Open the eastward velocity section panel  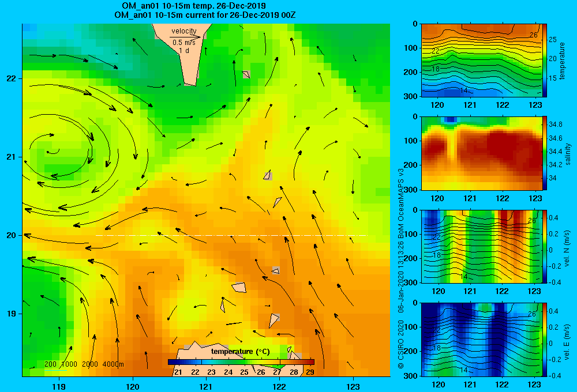tap(481, 340)
